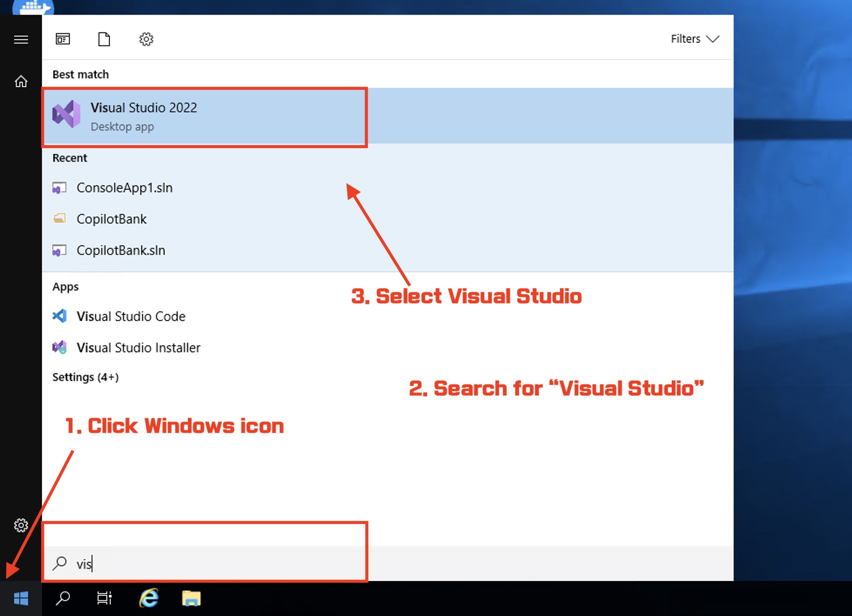
Task: Open recent file ConsoleApp1.sln
Action: click(x=124, y=188)
